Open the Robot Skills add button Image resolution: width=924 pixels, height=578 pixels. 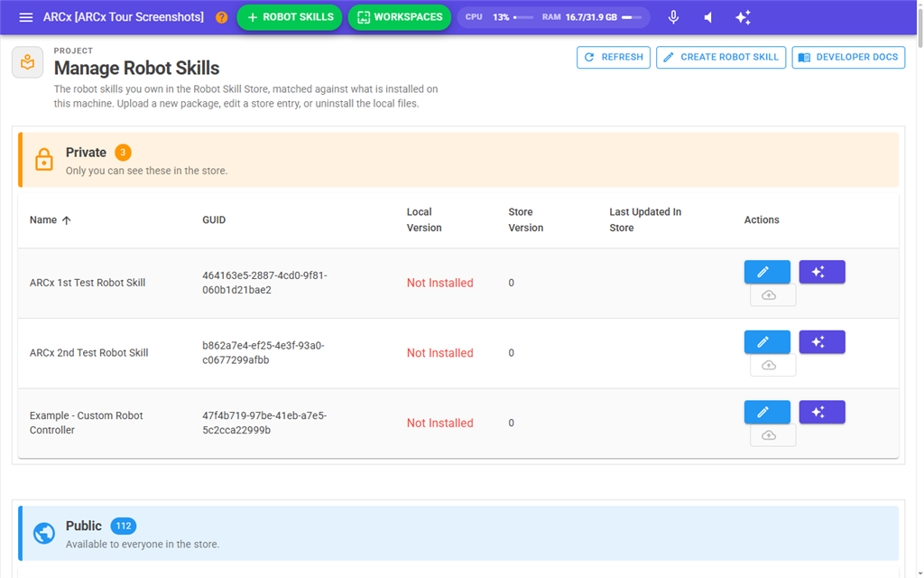click(x=290, y=17)
